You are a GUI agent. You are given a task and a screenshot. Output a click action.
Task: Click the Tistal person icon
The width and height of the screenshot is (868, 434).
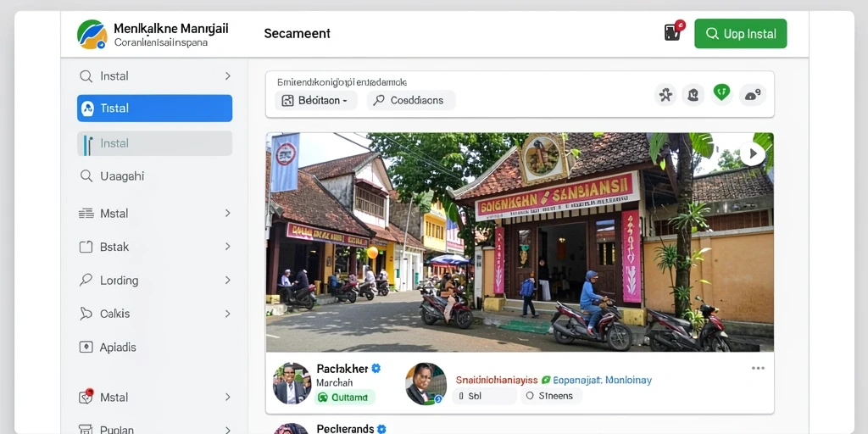click(x=87, y=108)
